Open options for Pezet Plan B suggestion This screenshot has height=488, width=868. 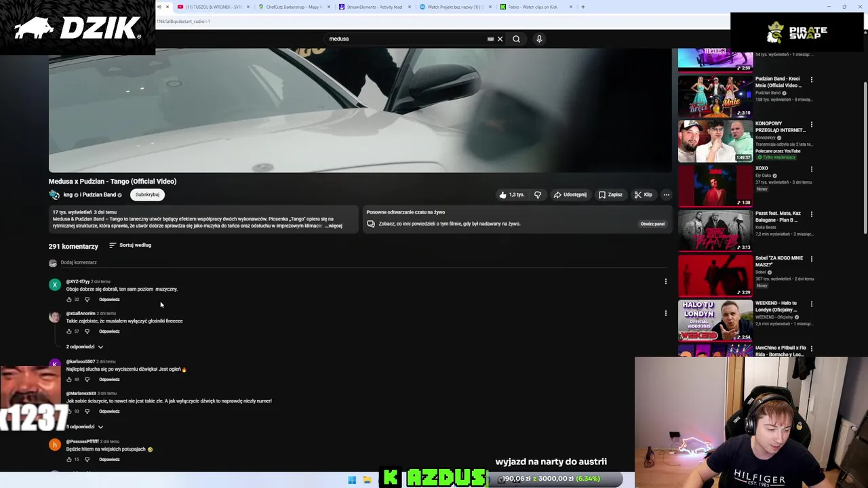[811, 214]
